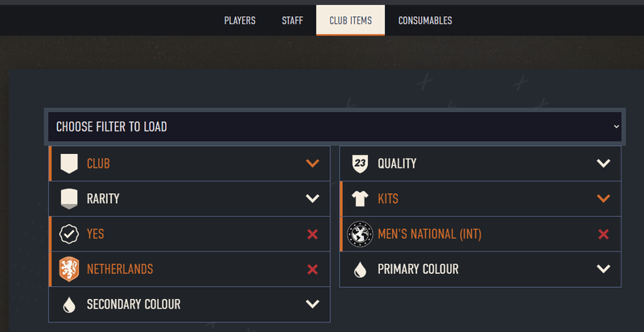
Task: Click the Netherlands lion crest icon
Action: click(x=69, y=269)
